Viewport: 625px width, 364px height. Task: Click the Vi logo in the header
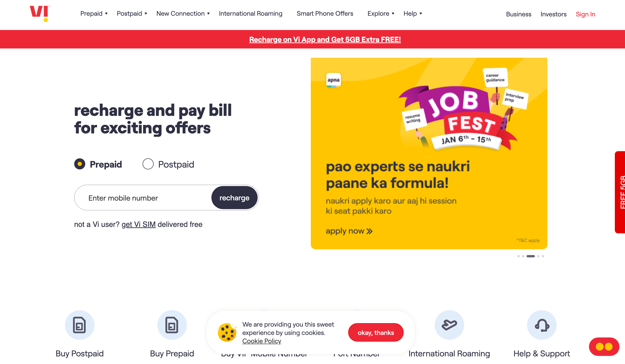tap(39, 14)
